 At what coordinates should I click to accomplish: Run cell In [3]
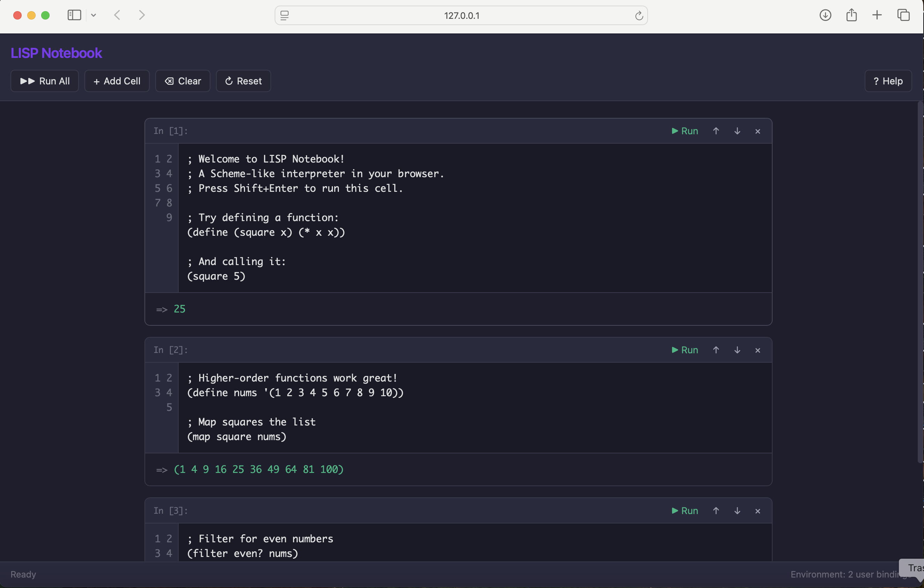685,511
